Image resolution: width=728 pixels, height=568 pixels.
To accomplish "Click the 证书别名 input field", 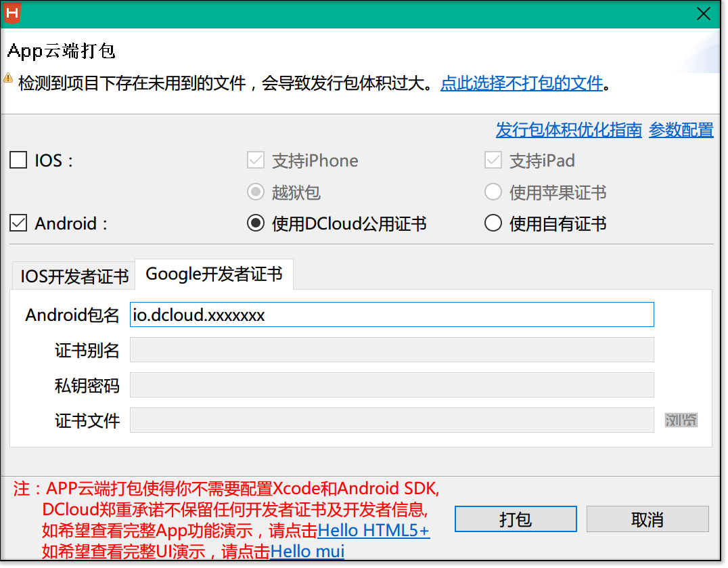I will point(392,350).
